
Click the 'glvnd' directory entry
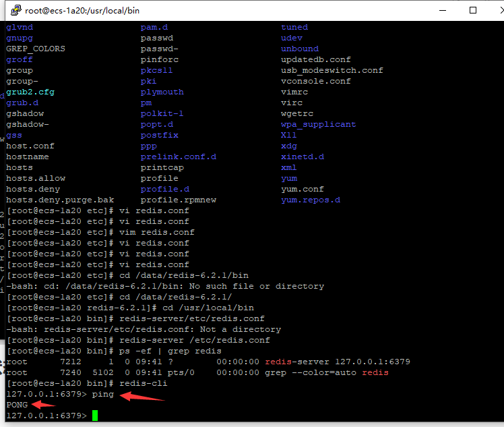pos(20,28)
